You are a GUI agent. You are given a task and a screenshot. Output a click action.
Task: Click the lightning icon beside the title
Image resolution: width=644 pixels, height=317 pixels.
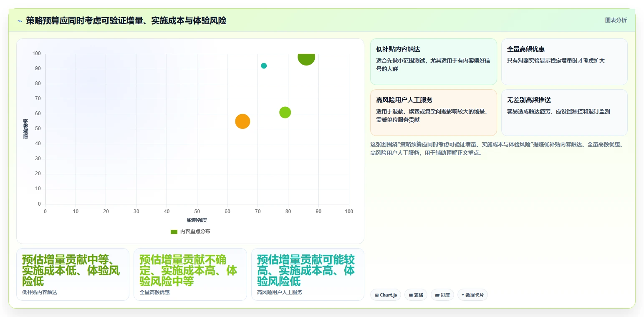click(20, 20)
